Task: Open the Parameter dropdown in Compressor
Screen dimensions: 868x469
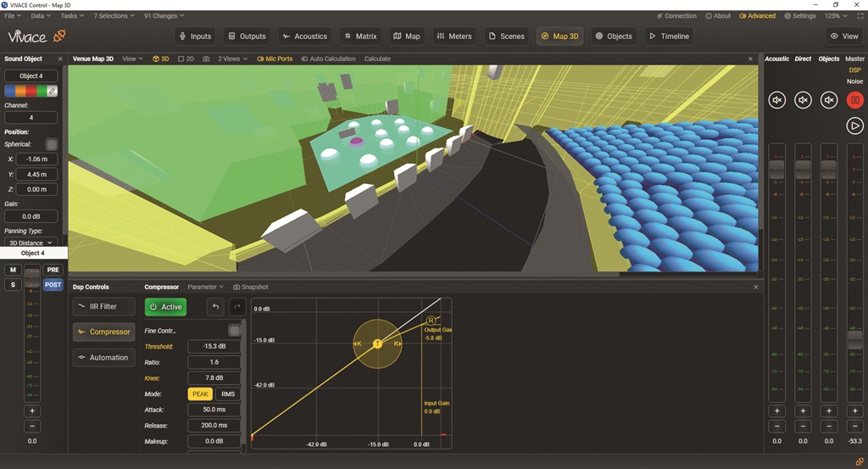Action: [205, 288]
